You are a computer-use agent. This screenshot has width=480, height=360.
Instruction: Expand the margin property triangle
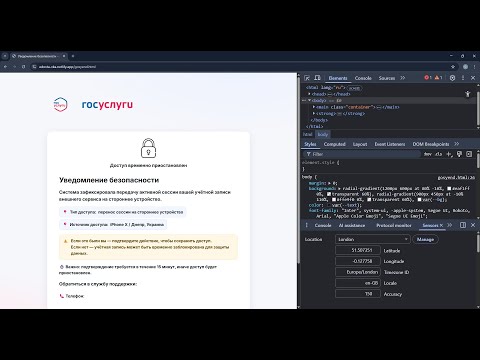tap(330, 183)
